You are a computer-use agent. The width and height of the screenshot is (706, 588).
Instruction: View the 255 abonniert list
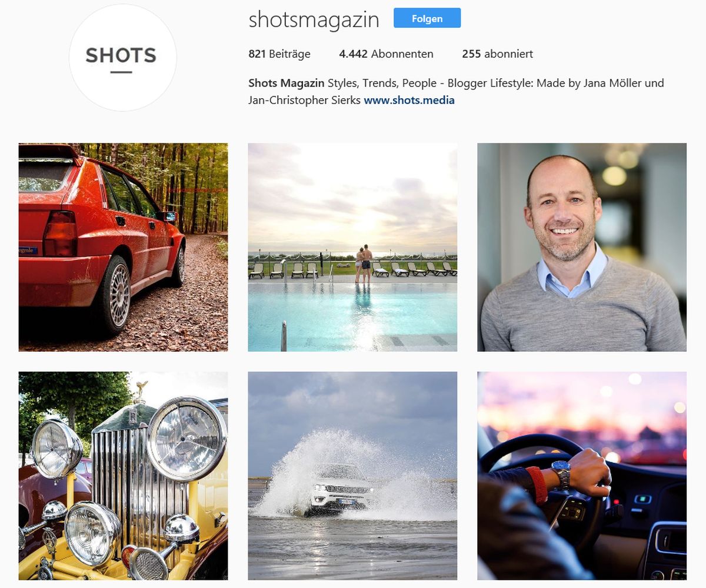(x=497, y=54)
